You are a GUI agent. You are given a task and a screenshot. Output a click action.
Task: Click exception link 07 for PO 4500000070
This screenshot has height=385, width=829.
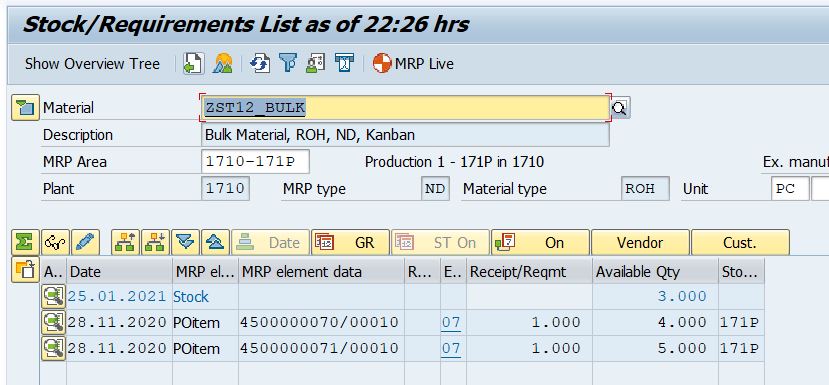pos(451,322)
